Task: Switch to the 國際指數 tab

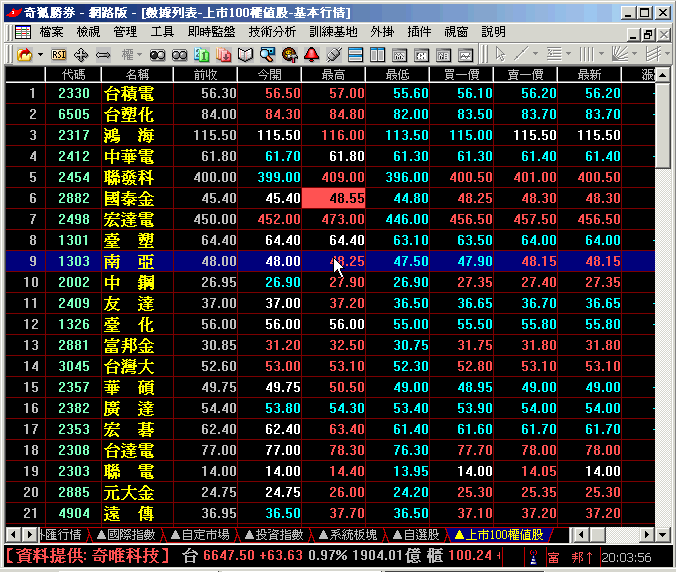Action: [126, 535]
